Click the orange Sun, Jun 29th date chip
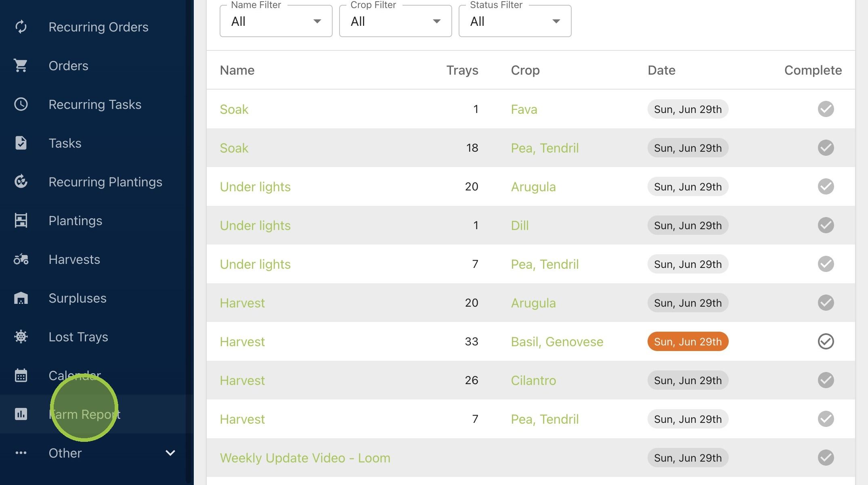This screenshot has height=485, width=868. (688, 342)
